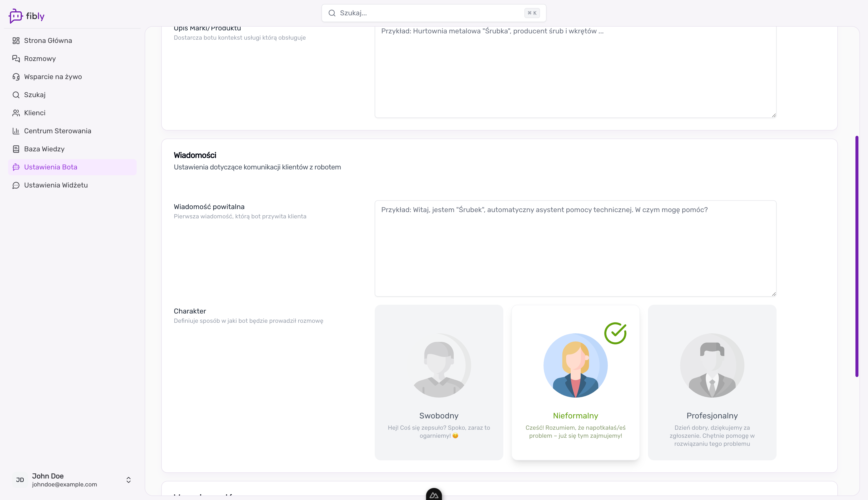This screenshot has width=868, height=500.
Task: Click the Wiadomość powitalna text area
Action: (576, 248)
